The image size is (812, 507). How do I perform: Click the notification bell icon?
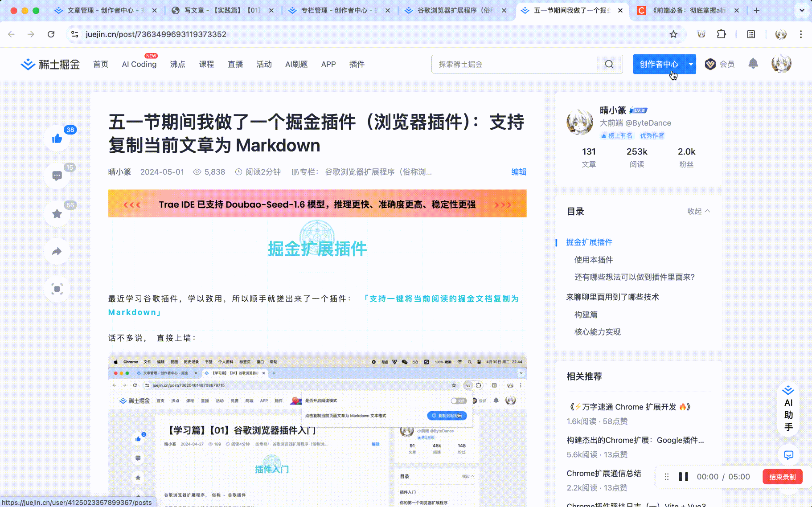click(x=753, y=64)
